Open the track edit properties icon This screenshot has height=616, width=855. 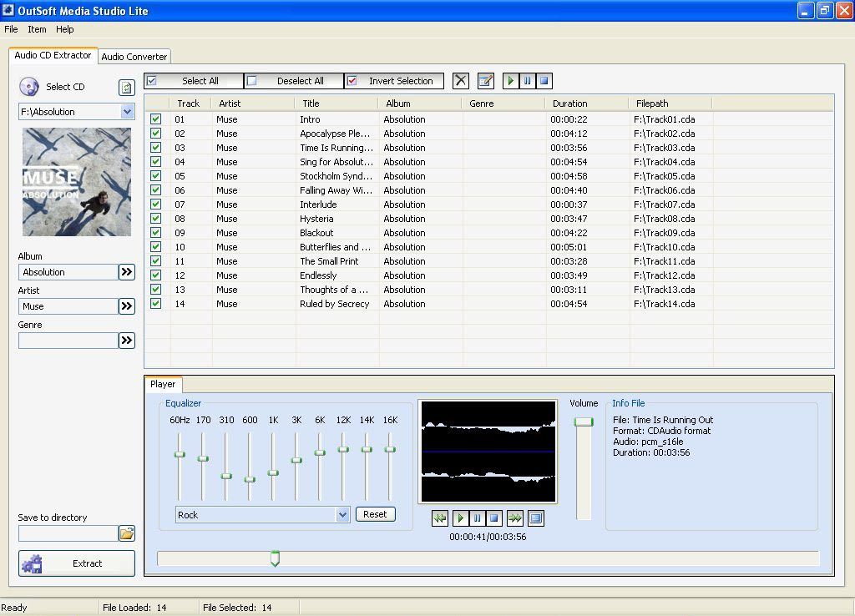(x=486, y=81)
